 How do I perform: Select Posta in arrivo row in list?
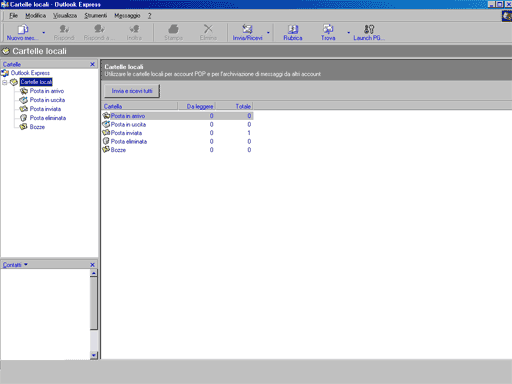177,116
